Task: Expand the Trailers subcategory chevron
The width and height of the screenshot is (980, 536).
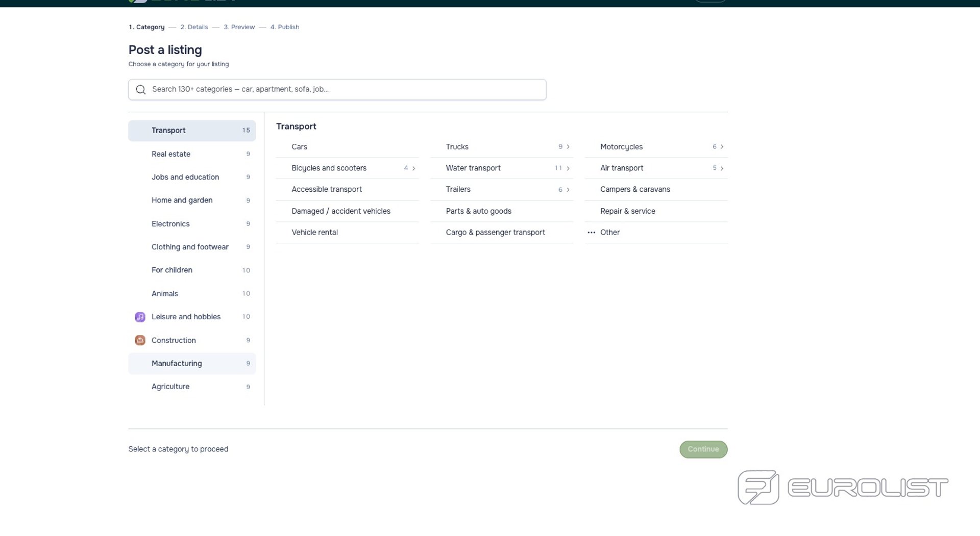Action: (x=568, y=190)
